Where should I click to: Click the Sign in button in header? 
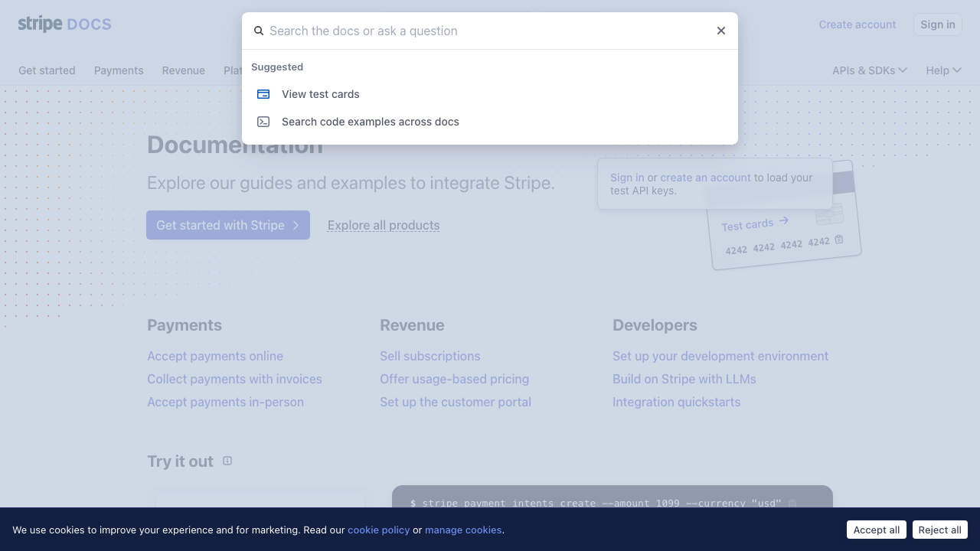point(938,24)
